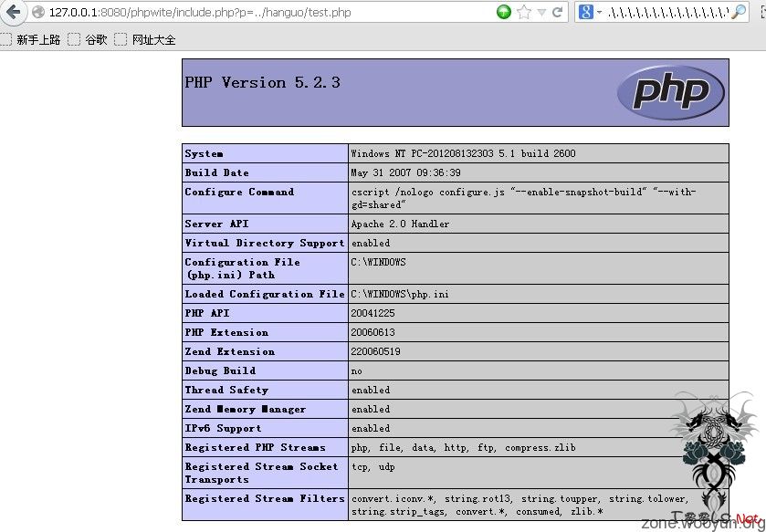The image size is (766, 532).
Task: Select php, file, data, http streams value
Action: coord(463,447)
